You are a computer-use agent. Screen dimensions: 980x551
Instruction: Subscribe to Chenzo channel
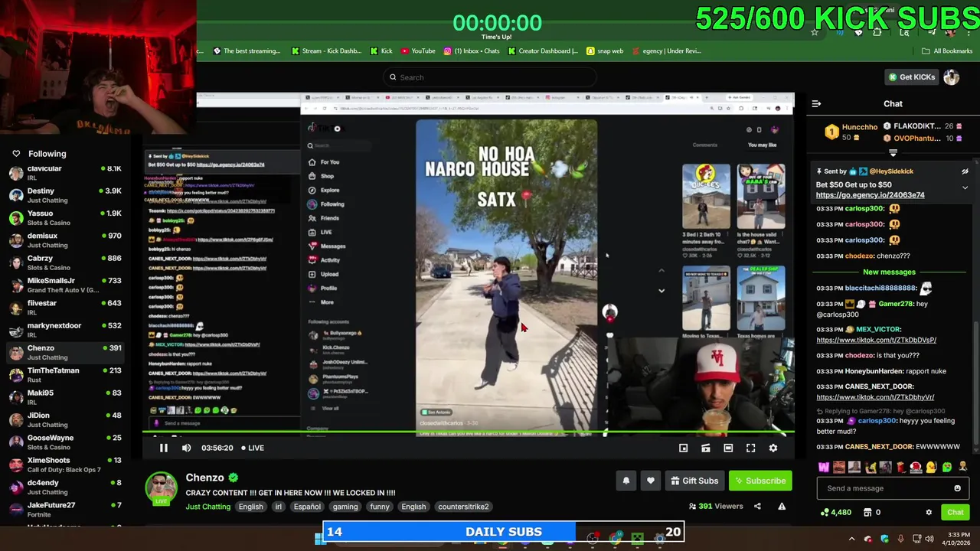[760, 481]
